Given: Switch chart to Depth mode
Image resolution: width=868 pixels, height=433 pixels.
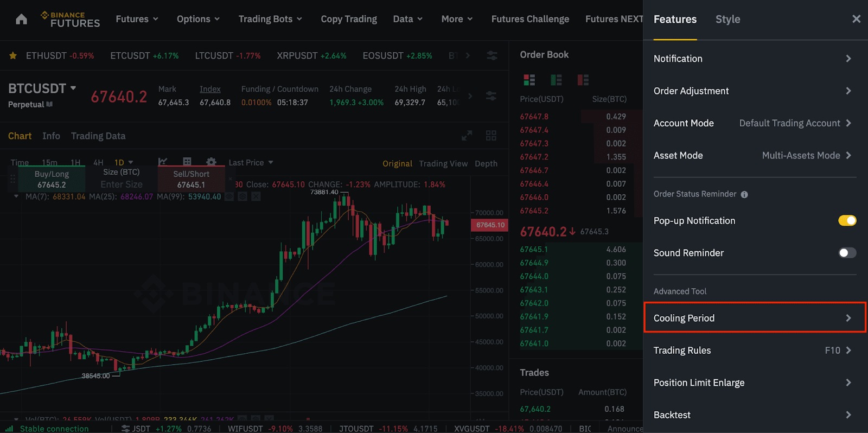Looking at the screenshot, I should click(486, 163).
